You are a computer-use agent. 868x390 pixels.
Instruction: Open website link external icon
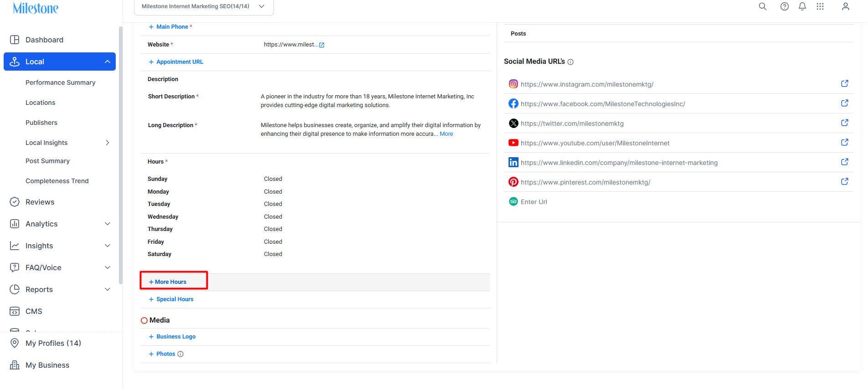click(x=322, y=45)
